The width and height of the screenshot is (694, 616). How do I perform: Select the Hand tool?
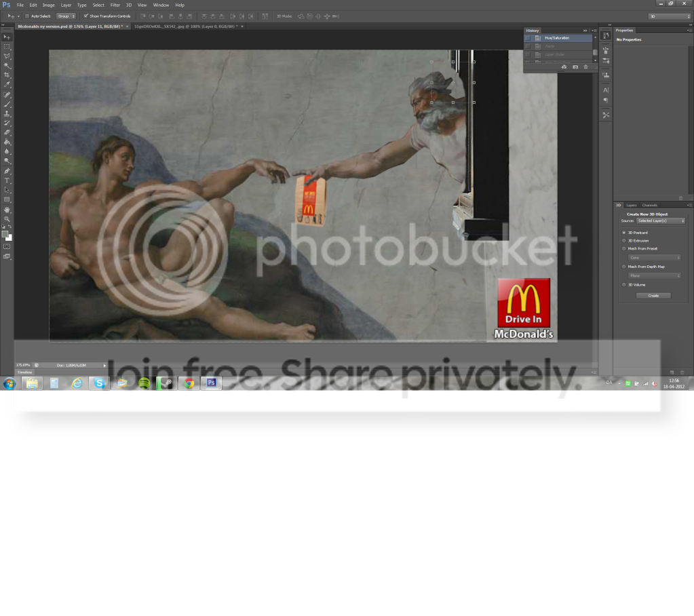(x=7, y=210)
